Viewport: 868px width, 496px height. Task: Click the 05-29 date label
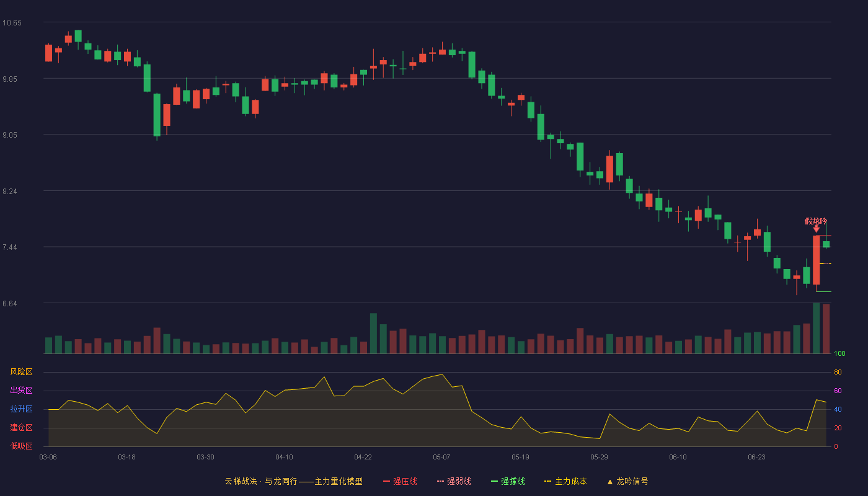599,457
